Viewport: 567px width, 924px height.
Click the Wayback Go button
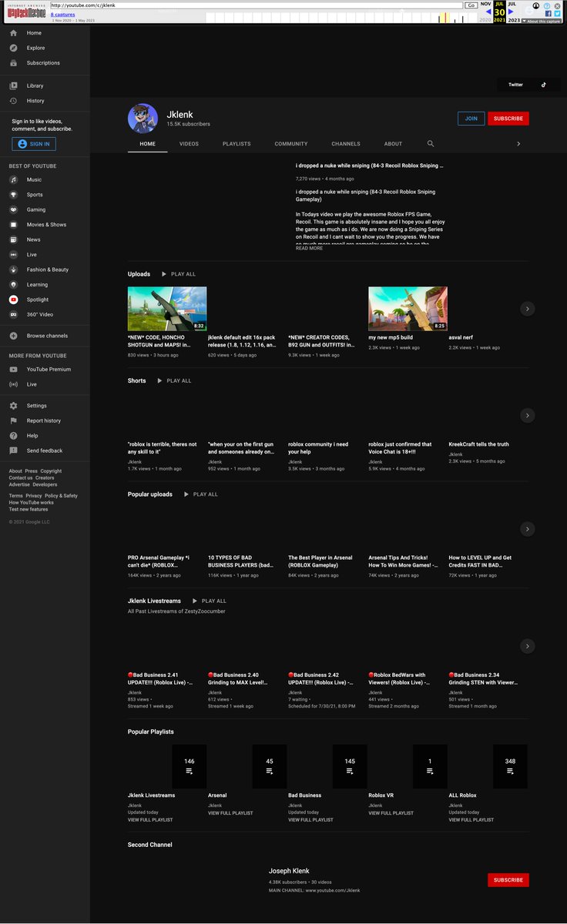(471, 5)
